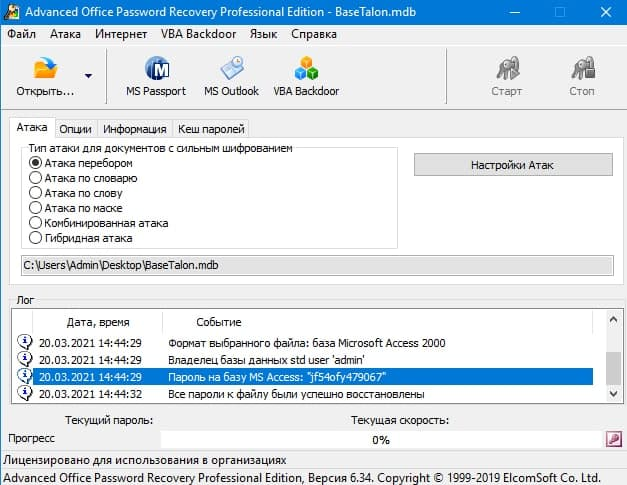Click the BaseTalon.mdb file path field

316,265
